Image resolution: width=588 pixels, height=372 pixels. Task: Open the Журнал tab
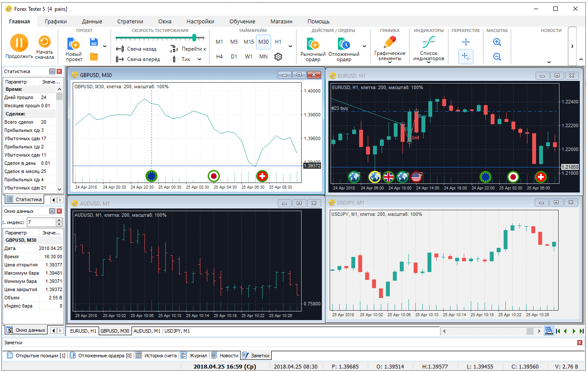pyautogui.click(x=194, y=356)
